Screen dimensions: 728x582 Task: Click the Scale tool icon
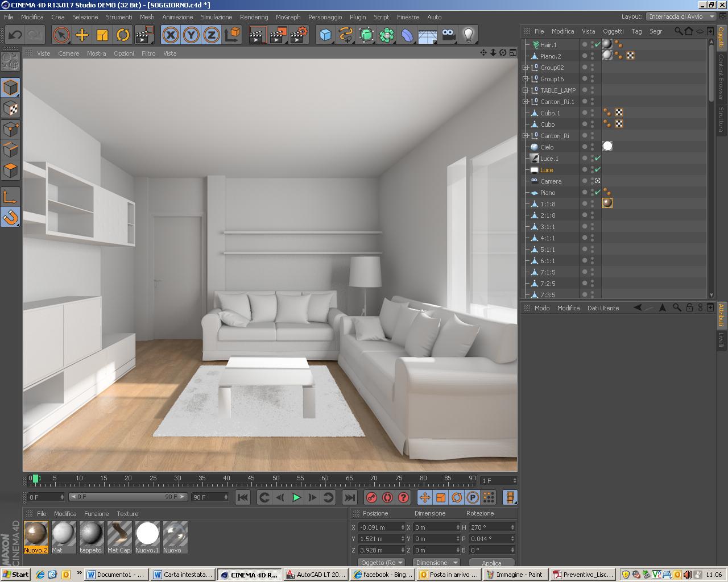click(x=102, y=35)
